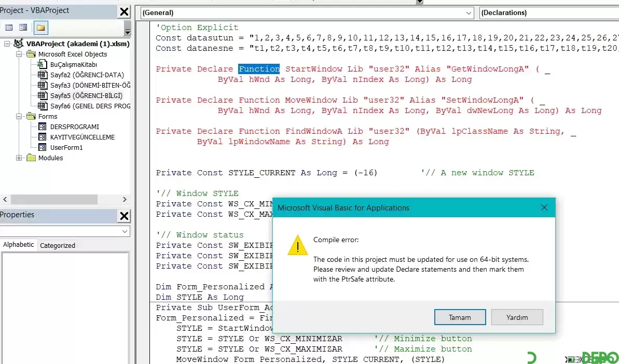Click Tamam in compile error dialog
This screenshot has width=619, height=364.
460,317
